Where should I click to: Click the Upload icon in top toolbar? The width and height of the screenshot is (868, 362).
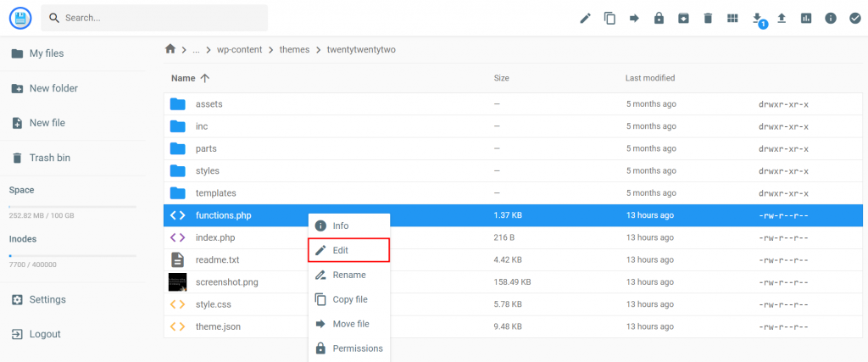pyautogui.click(x=782, y=18)
